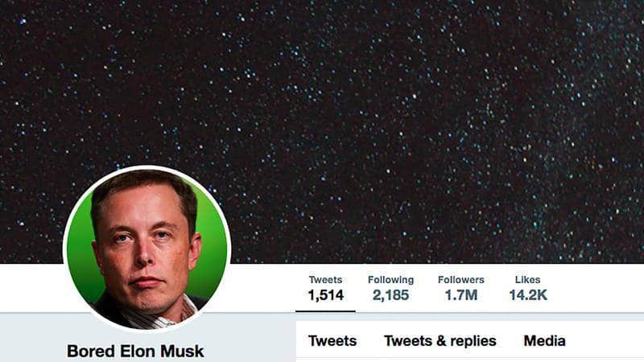Open the Likes stat label

point(527,280)
